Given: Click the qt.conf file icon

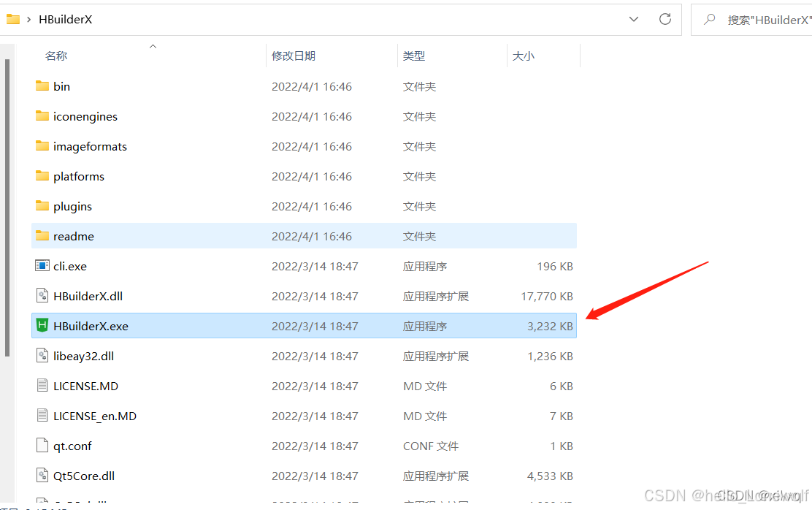Looking at the screenshot, I should [x=42, y=446].
